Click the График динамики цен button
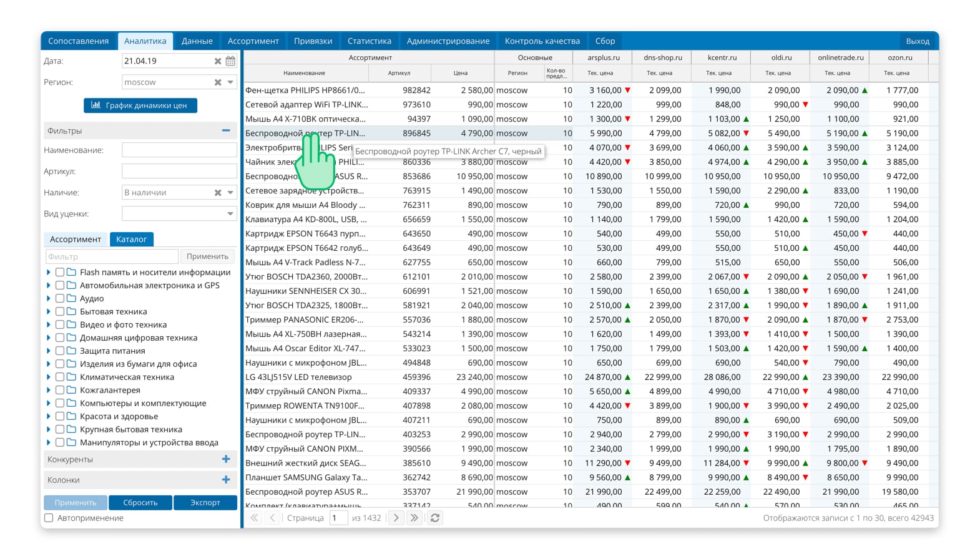The height and width of the screenshot is (559, 980). pos(140,105)
